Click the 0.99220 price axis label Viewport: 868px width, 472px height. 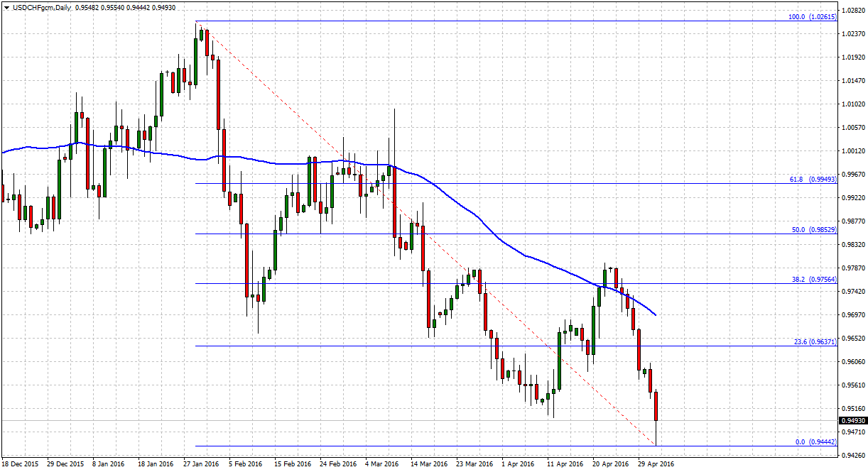click(x=852, y=198)
